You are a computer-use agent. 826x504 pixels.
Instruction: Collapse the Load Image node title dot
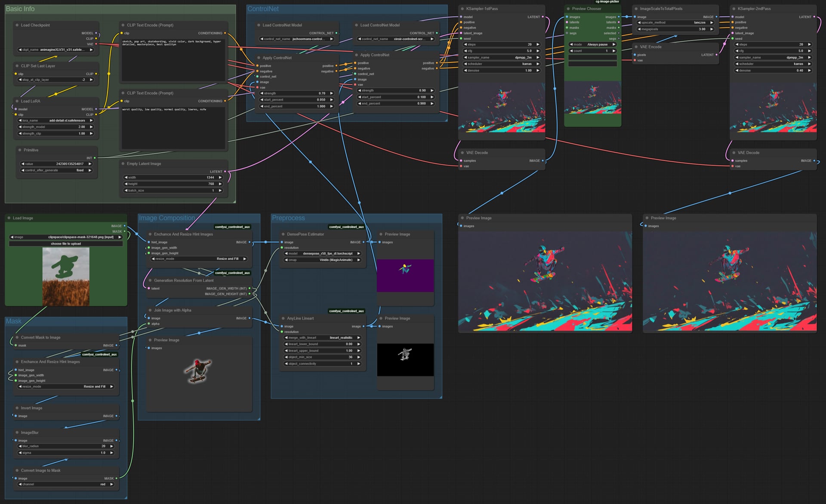click(9, 218)
